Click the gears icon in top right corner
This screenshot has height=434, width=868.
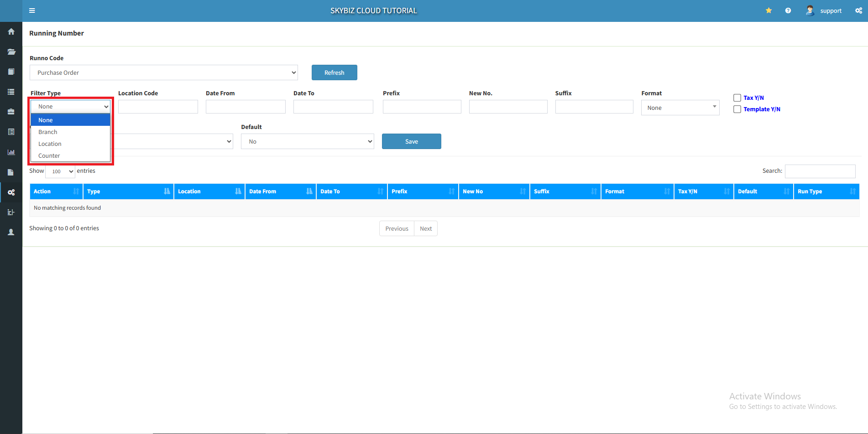pos(858,10)
